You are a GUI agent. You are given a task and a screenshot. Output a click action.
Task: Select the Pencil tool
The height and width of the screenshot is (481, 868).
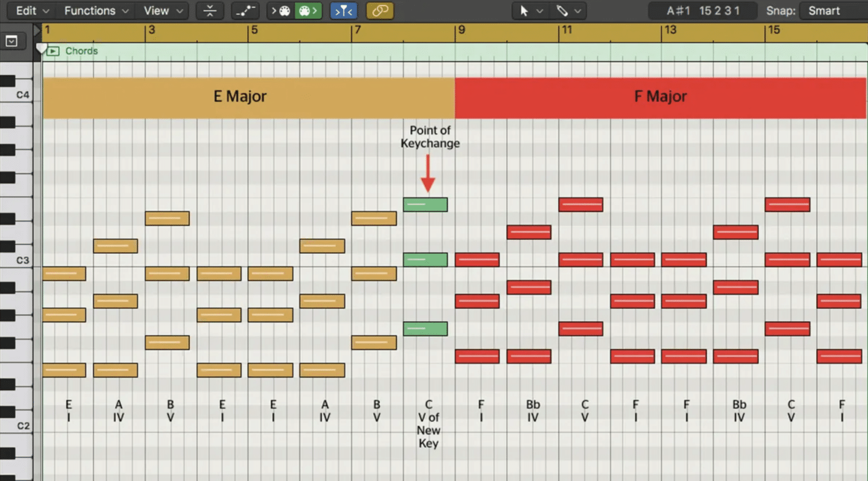click(562, 11)
